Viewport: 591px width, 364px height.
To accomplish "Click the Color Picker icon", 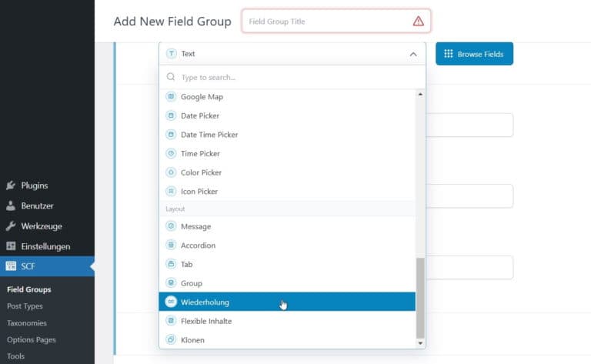I will [x=171, y=172].
